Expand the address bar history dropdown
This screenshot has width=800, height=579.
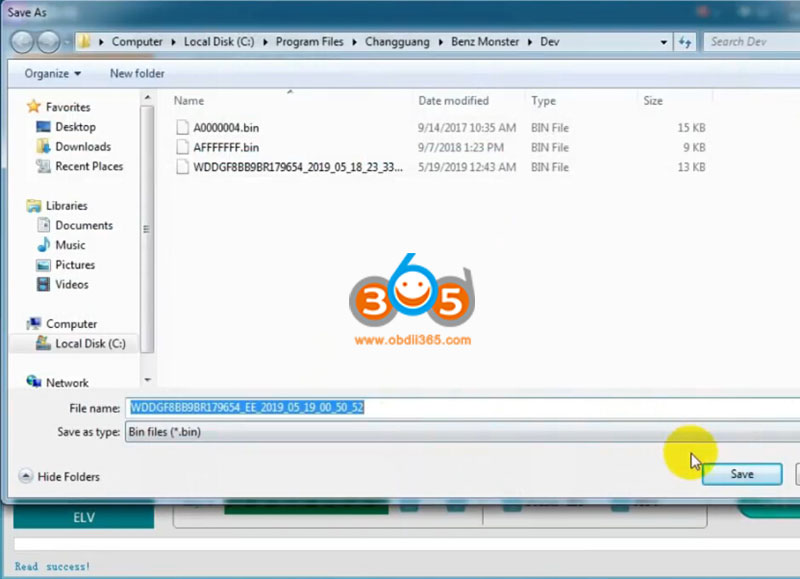coord(663,41)
